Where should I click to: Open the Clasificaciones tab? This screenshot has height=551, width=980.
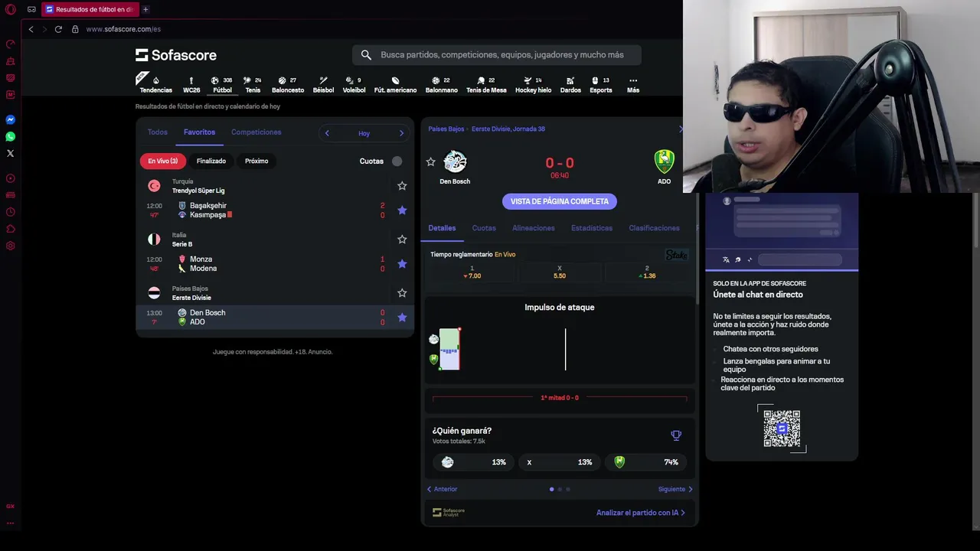pyautogui.click(x=654, y=228)
